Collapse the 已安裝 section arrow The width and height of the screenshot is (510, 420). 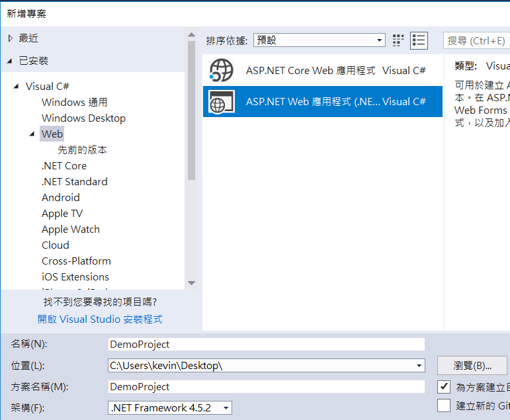click(x=10, y=61)
